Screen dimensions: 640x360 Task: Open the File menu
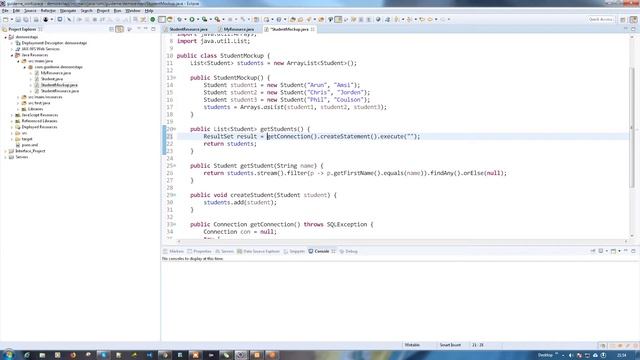[x=5, y=11]
